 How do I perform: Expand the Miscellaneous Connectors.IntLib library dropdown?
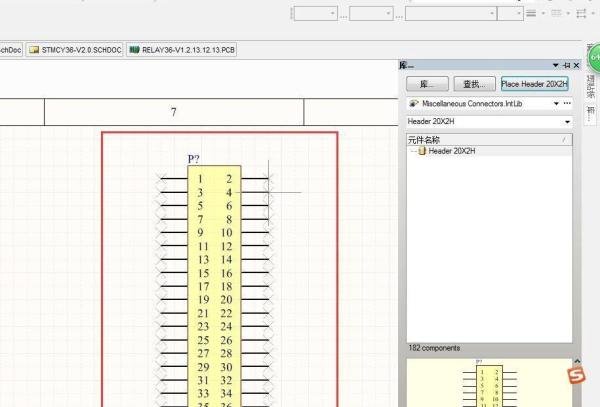556,103
